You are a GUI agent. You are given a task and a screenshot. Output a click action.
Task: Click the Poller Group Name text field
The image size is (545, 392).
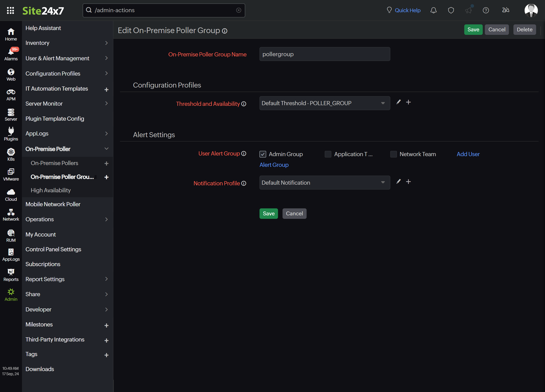pyautogui.click(x=324, y=54)
